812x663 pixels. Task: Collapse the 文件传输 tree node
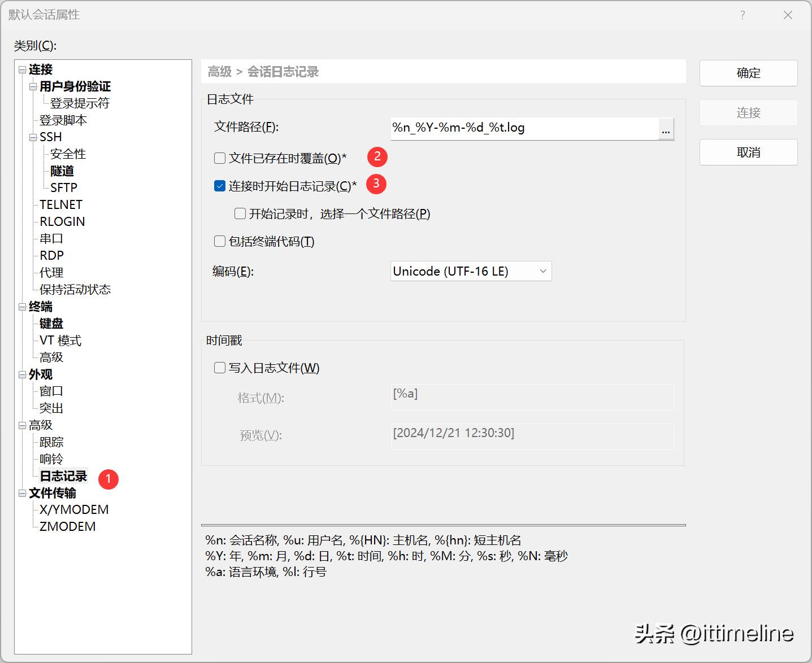(x=22, y=494)
